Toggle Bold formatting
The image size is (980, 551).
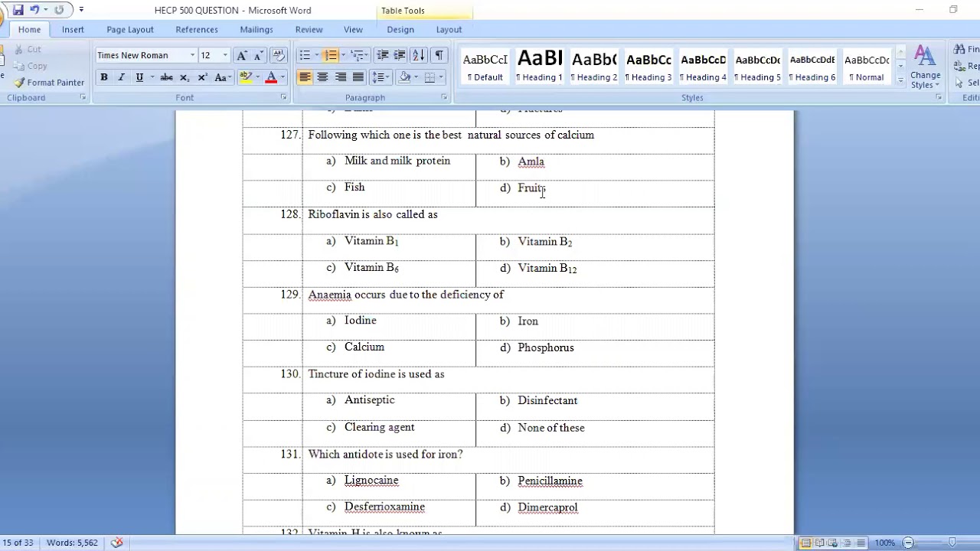[x=104, y=77]
